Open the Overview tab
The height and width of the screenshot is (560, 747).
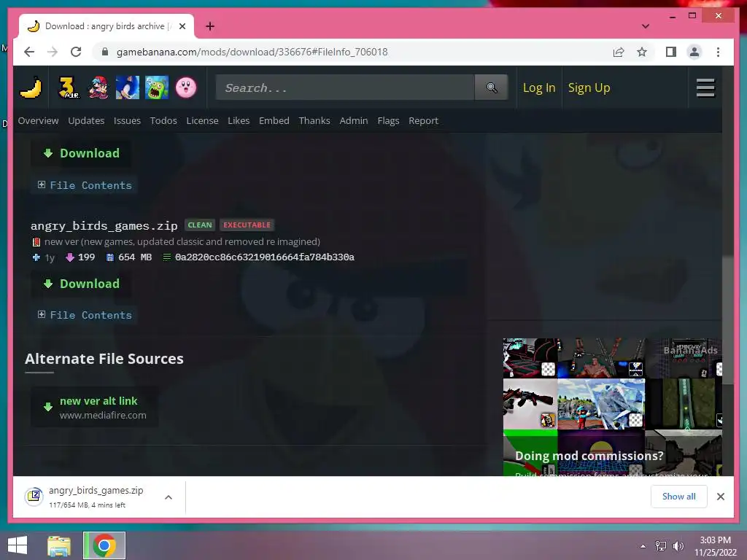38,120
